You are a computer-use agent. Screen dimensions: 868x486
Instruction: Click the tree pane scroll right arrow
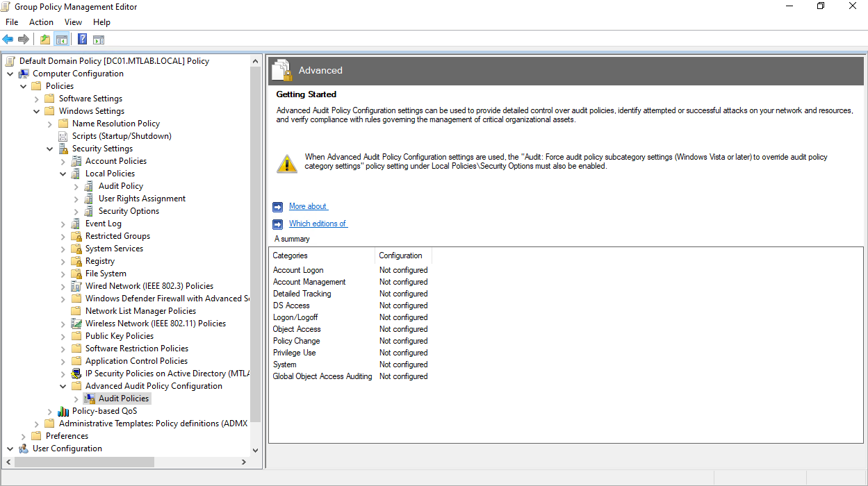point(244,462)
